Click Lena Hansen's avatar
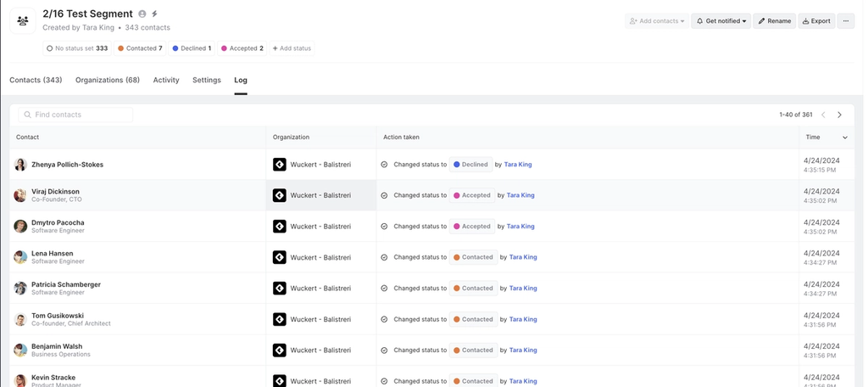 (20, 257)
